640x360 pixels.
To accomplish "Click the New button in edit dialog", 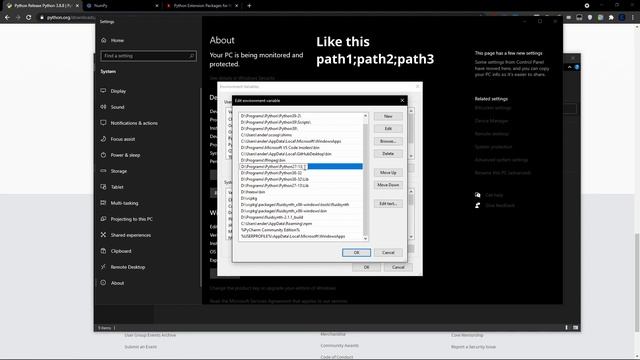I will click(388, 116).
